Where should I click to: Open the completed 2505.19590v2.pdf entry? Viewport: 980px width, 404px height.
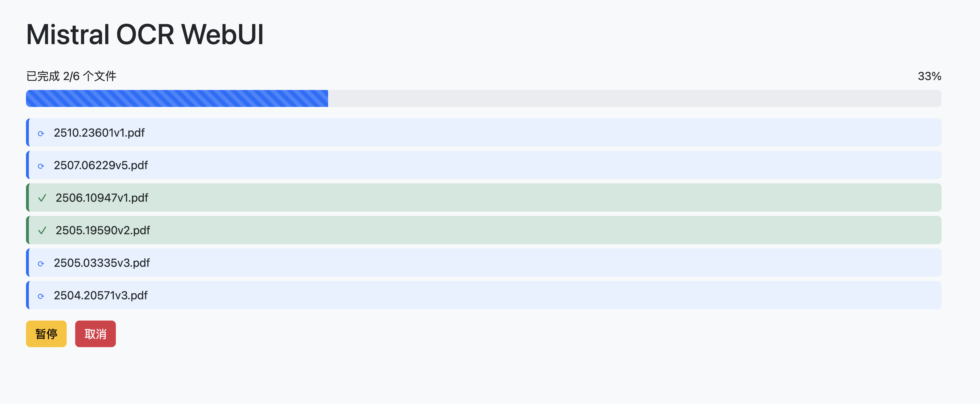point(484,230)
